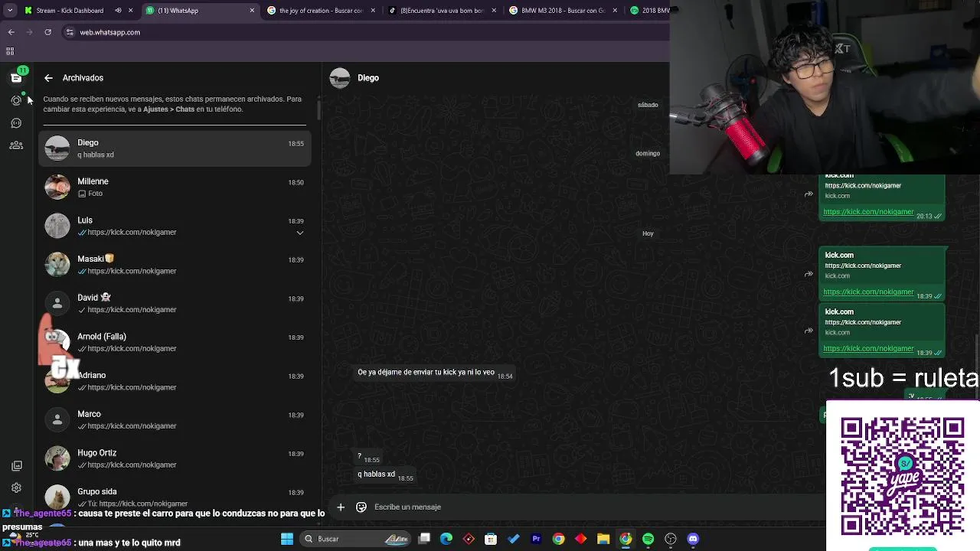
Task: Click the 'Oe ya déjame de enviar' message
Action: click(x=435, y=373)
